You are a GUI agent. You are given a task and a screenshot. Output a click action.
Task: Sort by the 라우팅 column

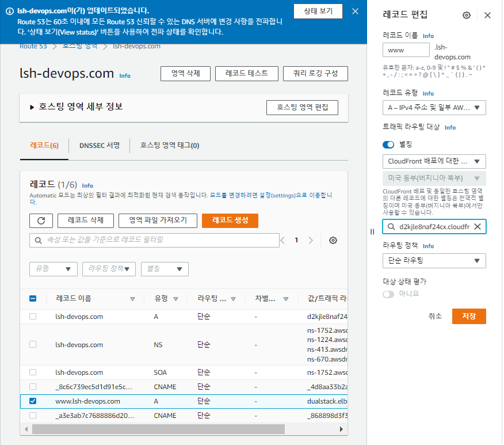[x=234, y=299]
